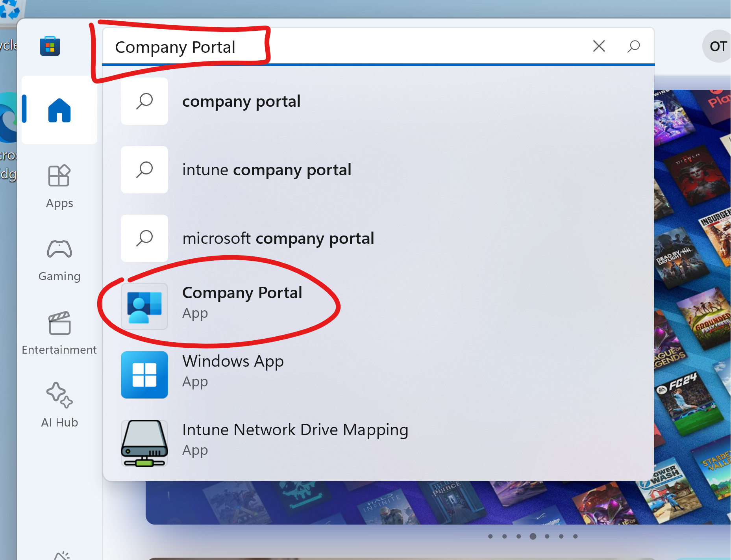The height and width of the screenshot is (560, 731).
Task: Click the Microsoft Store logo icon
Action: [x=50, y=46]
